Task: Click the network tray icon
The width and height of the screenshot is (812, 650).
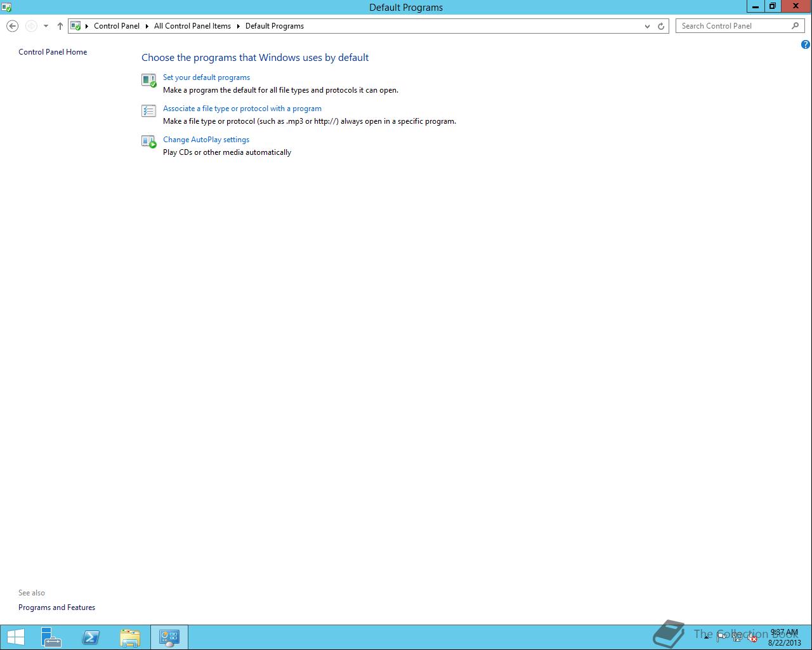Action: 737,637
